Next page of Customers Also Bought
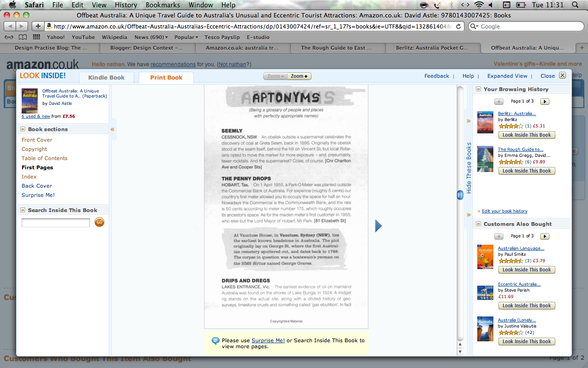 pos(544,236)
